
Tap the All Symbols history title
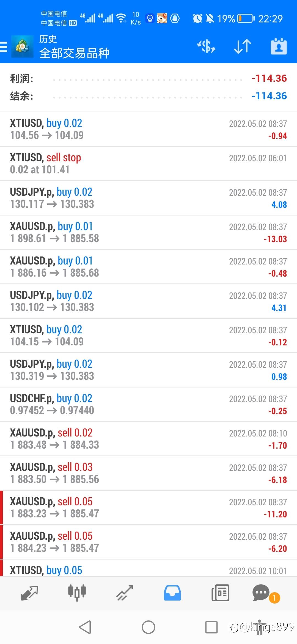[74, 53]
